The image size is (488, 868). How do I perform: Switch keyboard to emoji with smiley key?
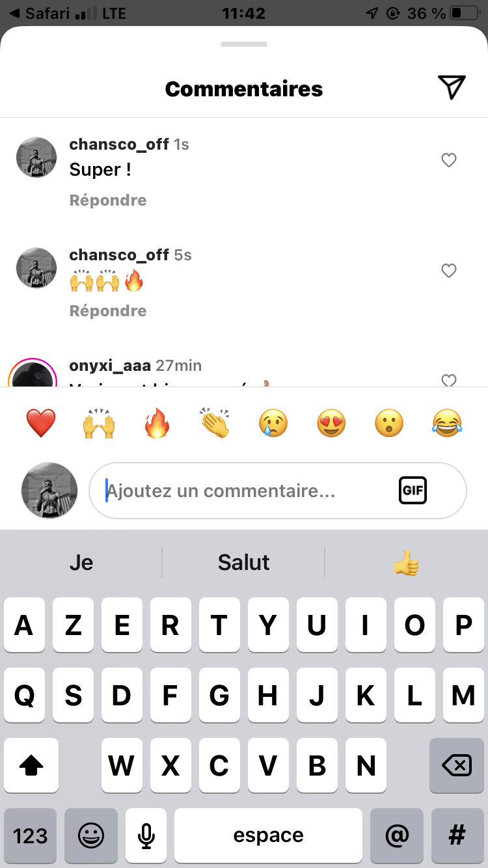point(91,835)
